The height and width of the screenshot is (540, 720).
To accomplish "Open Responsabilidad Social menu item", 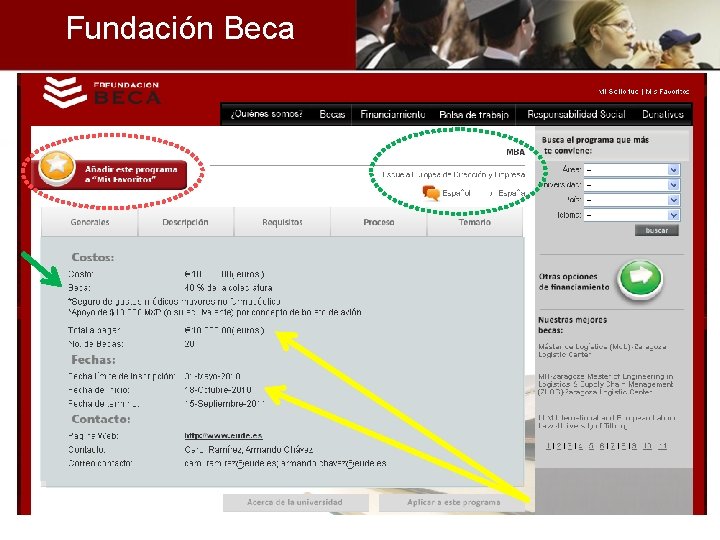I will [576, 114].
